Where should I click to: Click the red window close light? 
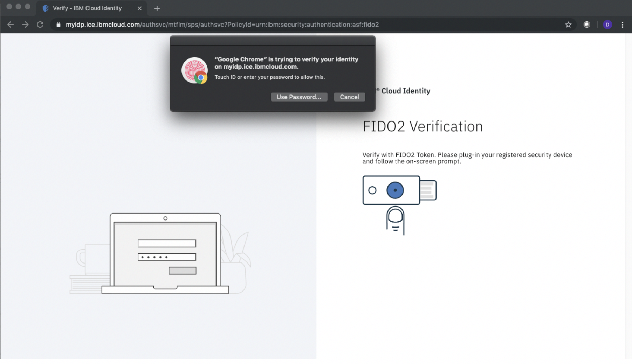point(9,7)
